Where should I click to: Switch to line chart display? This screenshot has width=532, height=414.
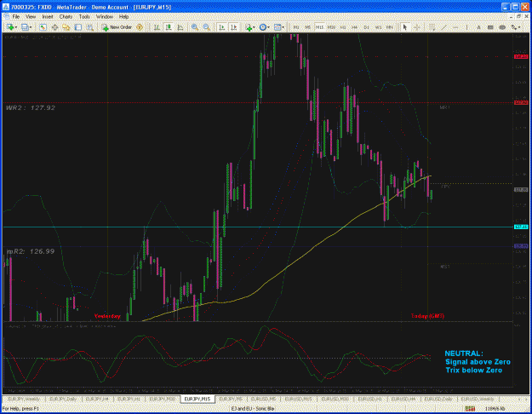[x=180, y=27]
